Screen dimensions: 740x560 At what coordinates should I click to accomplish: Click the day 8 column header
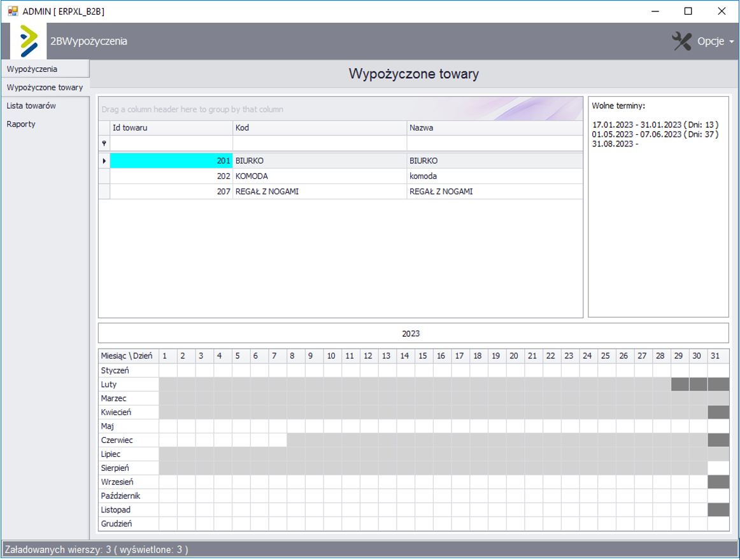(x=296, y=356)
